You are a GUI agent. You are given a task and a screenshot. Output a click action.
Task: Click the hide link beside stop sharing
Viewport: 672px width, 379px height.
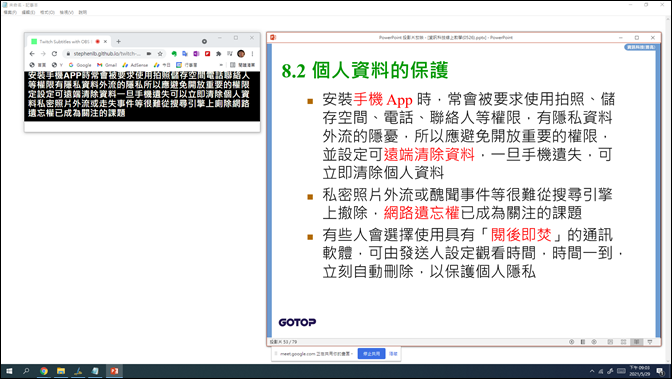pos(393,354)
